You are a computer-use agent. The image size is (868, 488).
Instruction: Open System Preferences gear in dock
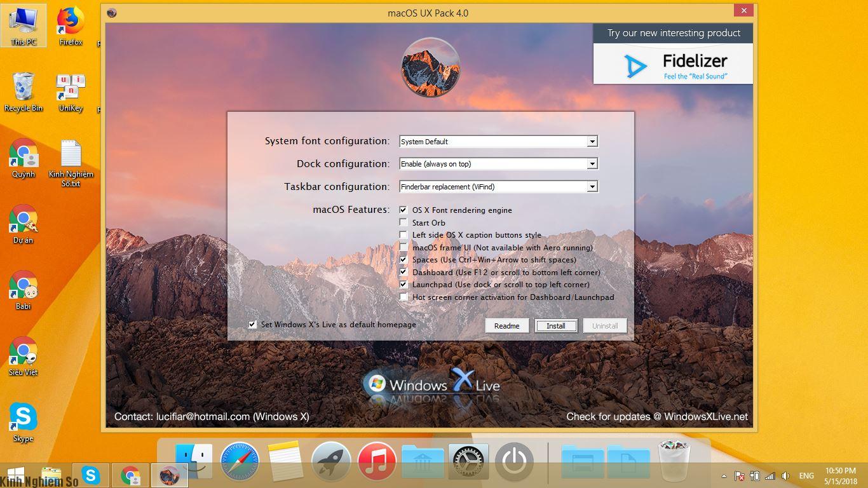tap(468, 461)
